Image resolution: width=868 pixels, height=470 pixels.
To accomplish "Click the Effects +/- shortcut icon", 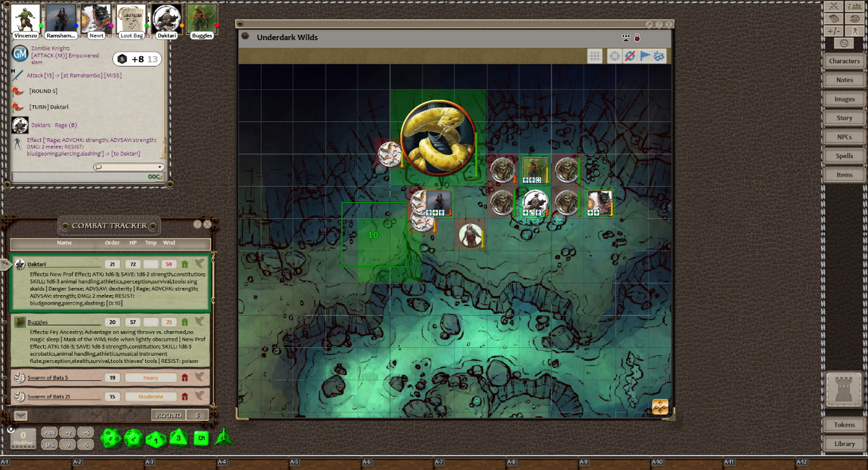I will 834,31.
